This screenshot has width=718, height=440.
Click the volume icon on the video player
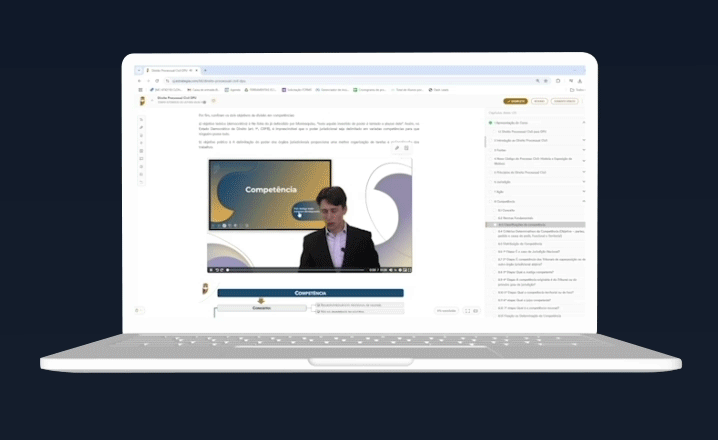(390, 269)
